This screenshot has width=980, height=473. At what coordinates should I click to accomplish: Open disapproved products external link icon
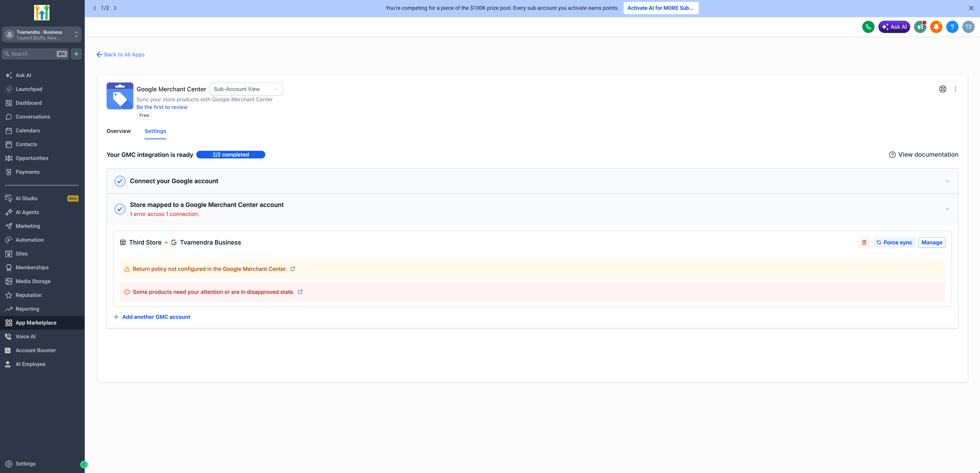(300, 292)
